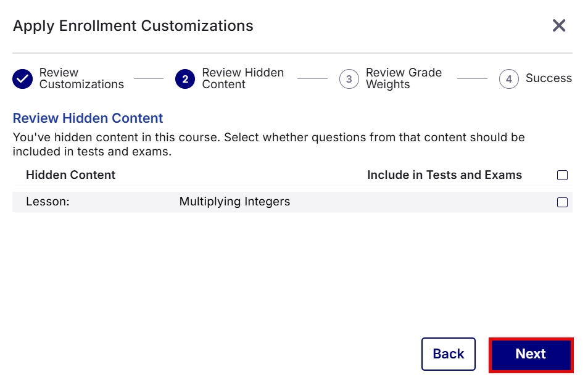The width and height of the screenshot is (588, 380).
Task: Go to Review Customizations step label
Action: click(81, 78)
